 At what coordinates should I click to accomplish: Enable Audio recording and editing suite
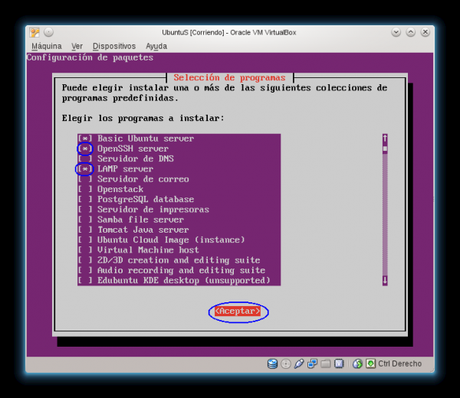85,270
